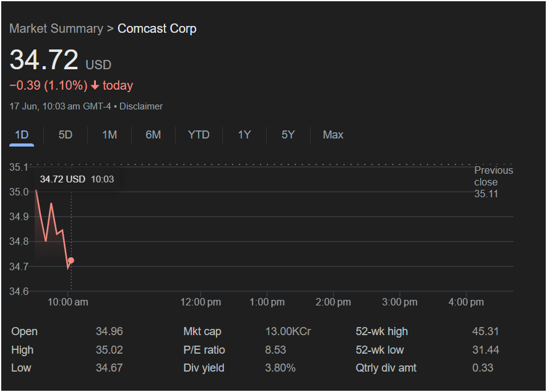
Task: Choose the YTD range tab
Action: tap(199, 135)
